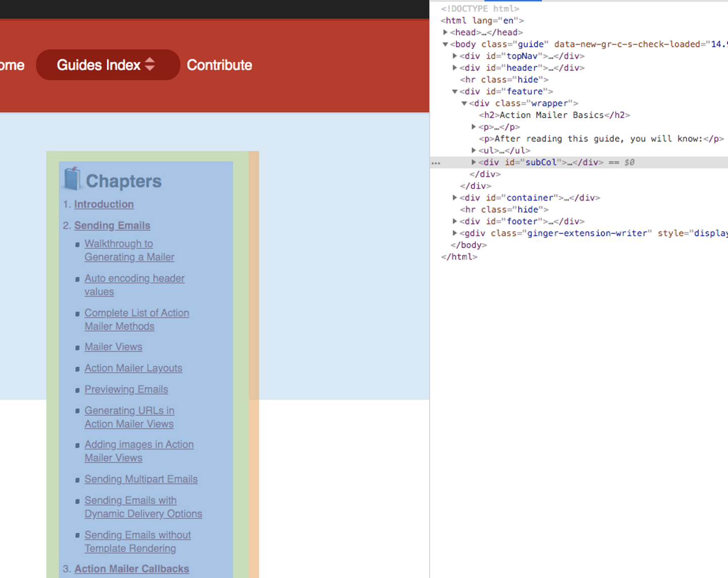
Task: Open Generating URLs in Action Mailer Views
Action: [129, 417]
